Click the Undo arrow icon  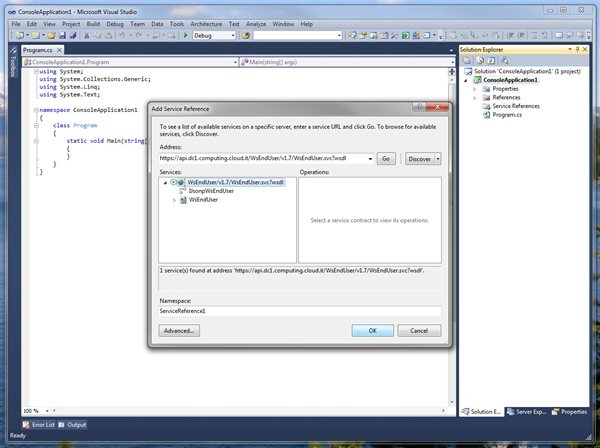pos(122,36)
